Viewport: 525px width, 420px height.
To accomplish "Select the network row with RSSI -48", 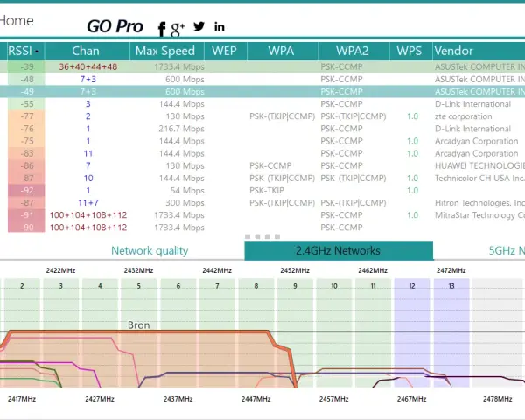I will click(x=262, y=79).
